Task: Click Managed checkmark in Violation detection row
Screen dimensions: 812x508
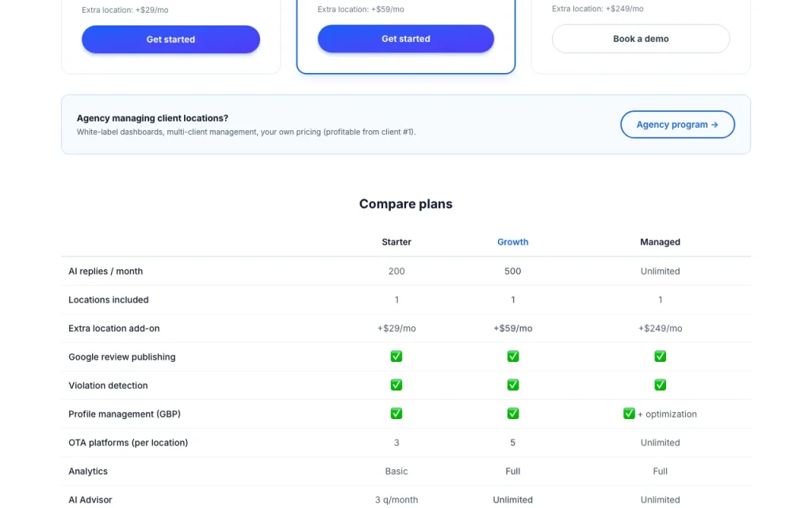Action: point(660,385)
